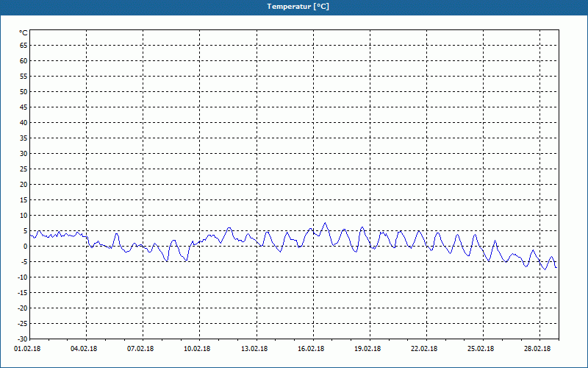Click the 25.02.18 date label
Viewport: 588px width, 368px height.
[481, 349]
